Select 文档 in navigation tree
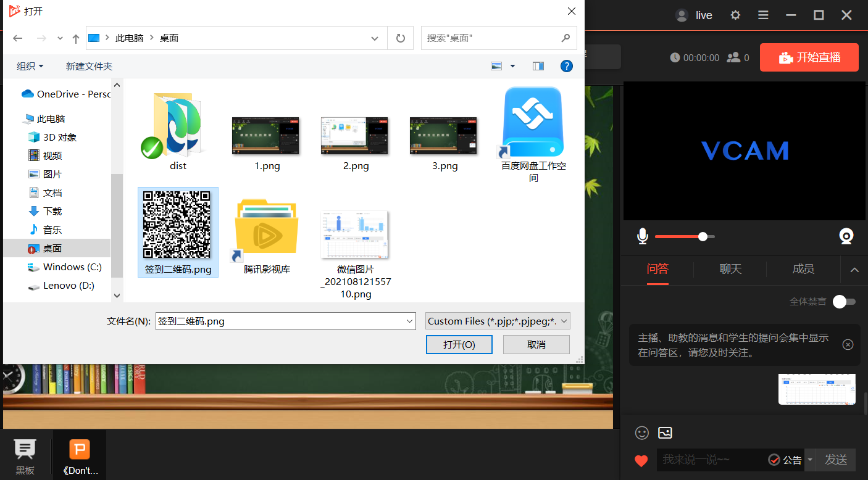The height and width of the screenshot is (480, 868). click(x=45, y=192)
